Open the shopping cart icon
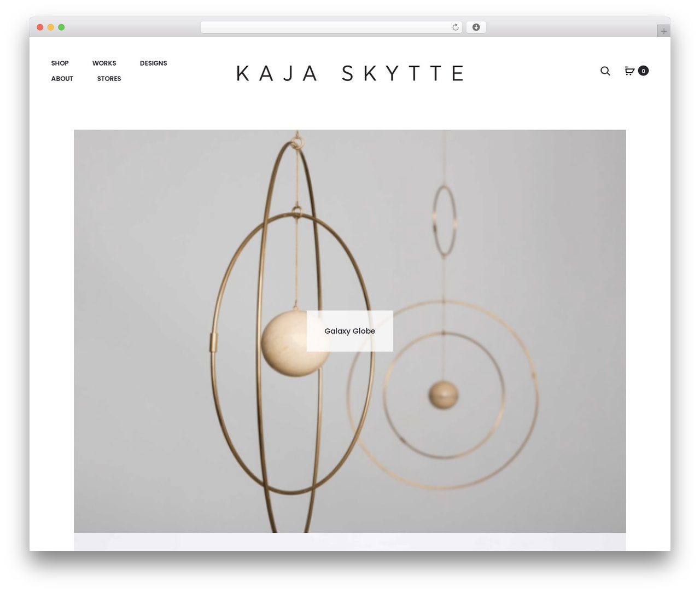This screenshot has width=700, height=593. 629,71
